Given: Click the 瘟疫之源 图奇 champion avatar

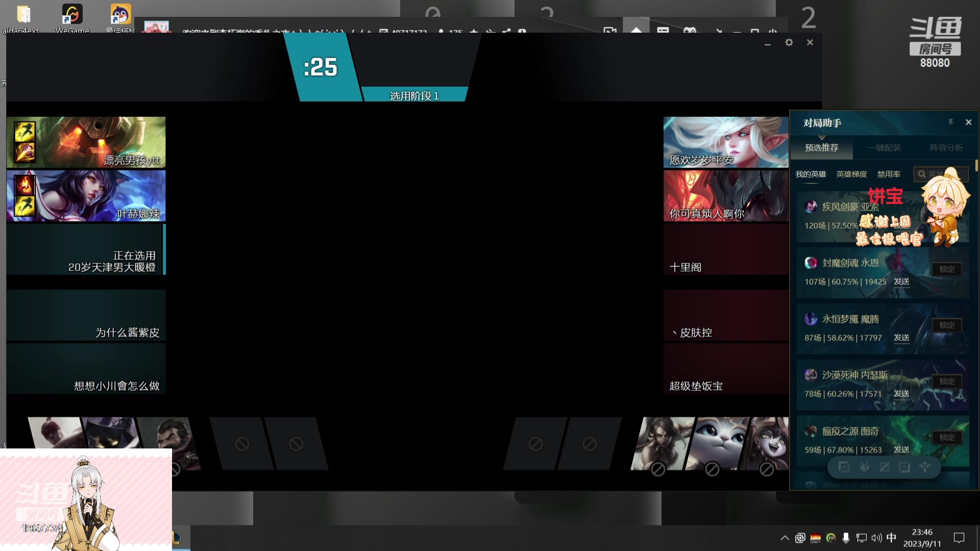Looking at the screenshot, I should point(811,431).
